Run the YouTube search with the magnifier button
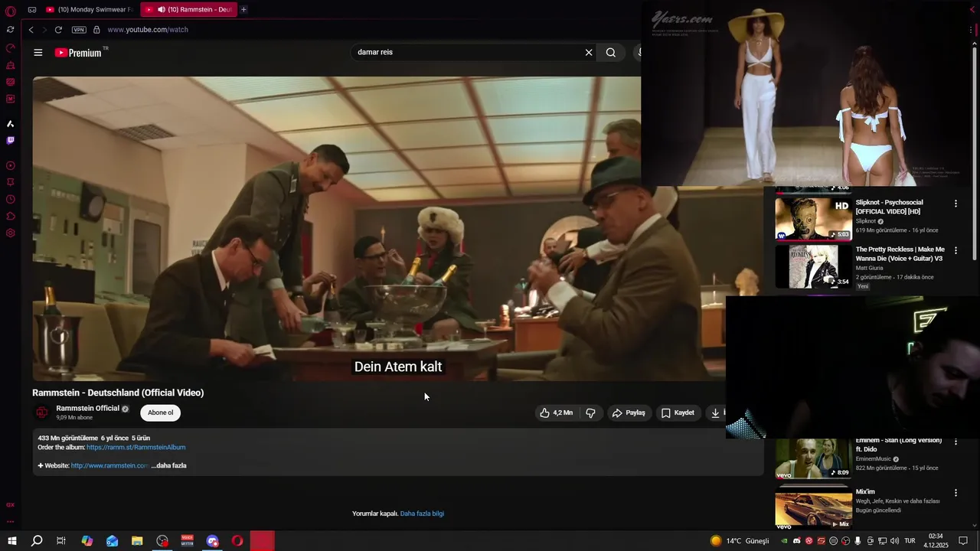This screenshot has height=551, width=980. (x=611, y=53)
